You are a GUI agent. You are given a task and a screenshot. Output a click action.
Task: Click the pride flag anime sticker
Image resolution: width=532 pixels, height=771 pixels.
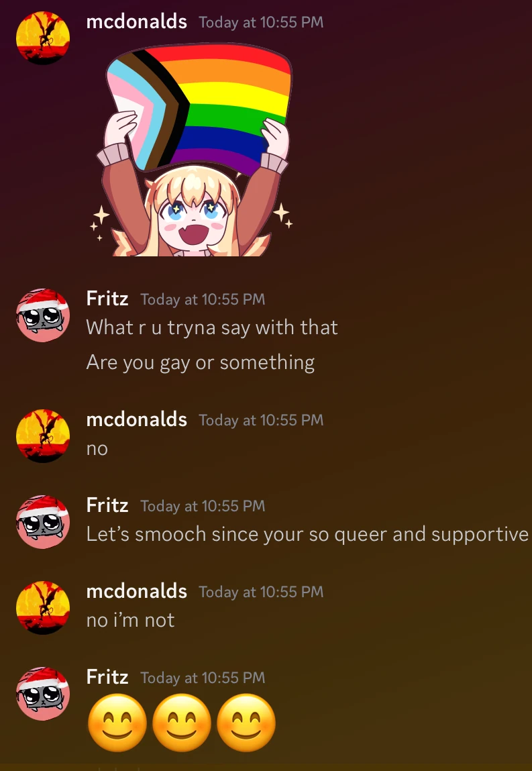tap(195, 150)
